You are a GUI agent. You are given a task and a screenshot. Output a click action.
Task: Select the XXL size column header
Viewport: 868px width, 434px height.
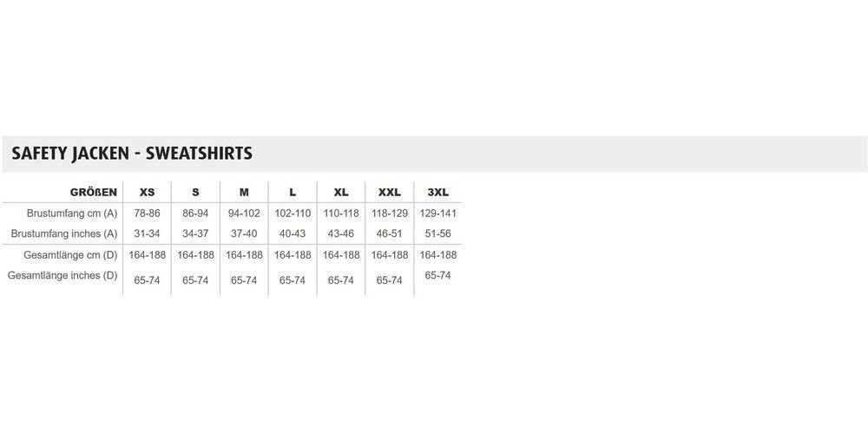click(x=389, y=193)
